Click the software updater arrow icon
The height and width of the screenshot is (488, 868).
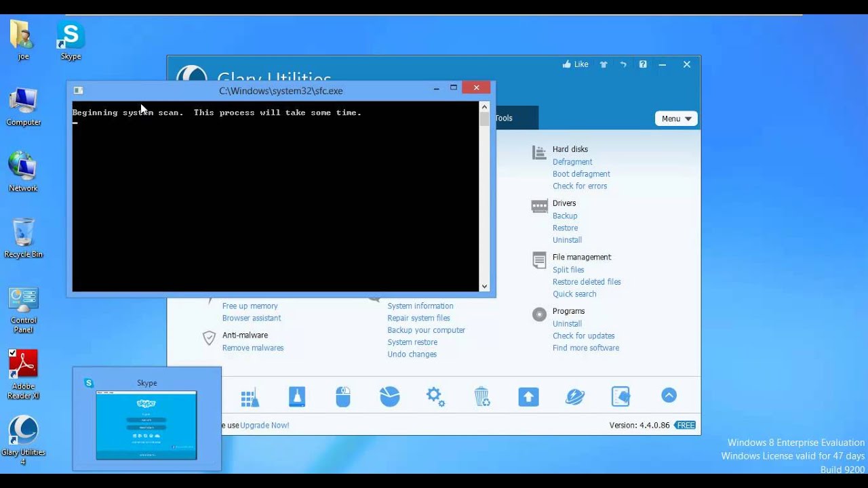(528, 396)
